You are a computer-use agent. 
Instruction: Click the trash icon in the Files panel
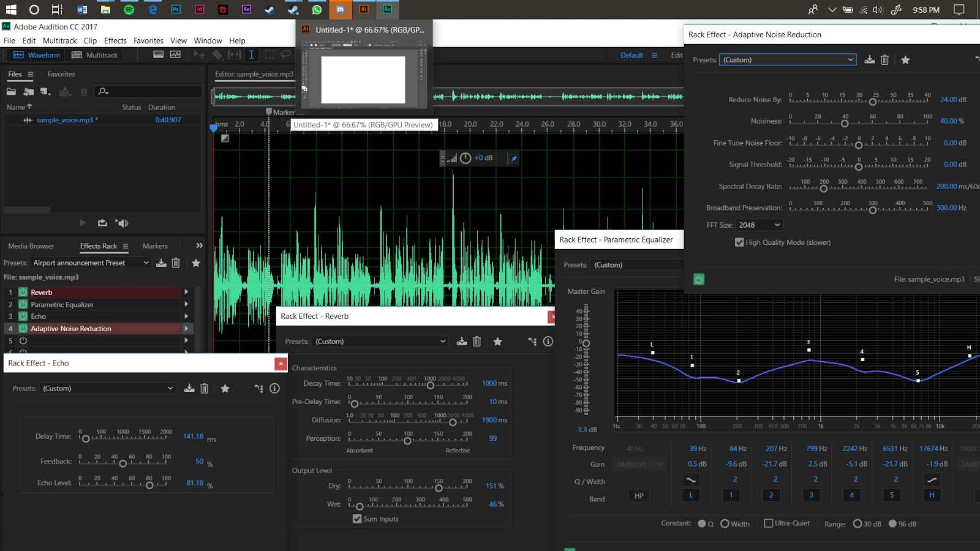(83, 92)
